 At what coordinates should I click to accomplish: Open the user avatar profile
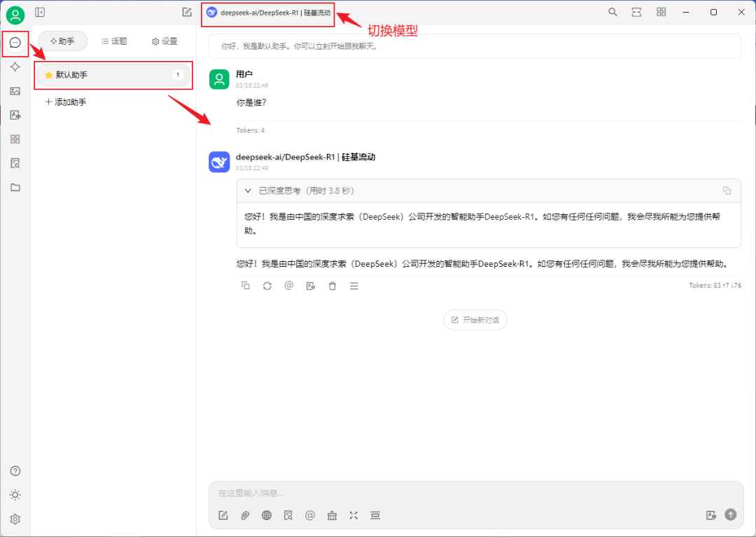(x=15, y=15)
